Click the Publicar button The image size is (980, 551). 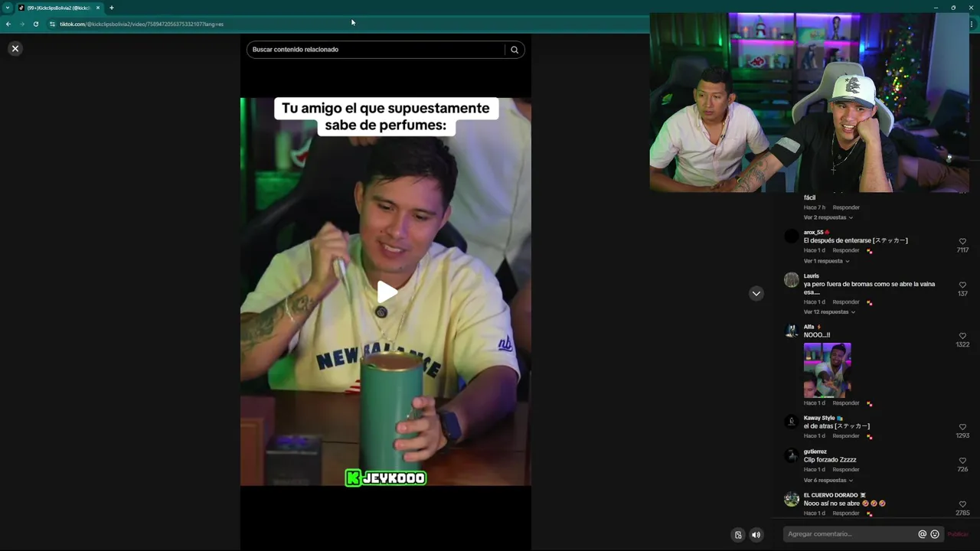tap(958, 534)
